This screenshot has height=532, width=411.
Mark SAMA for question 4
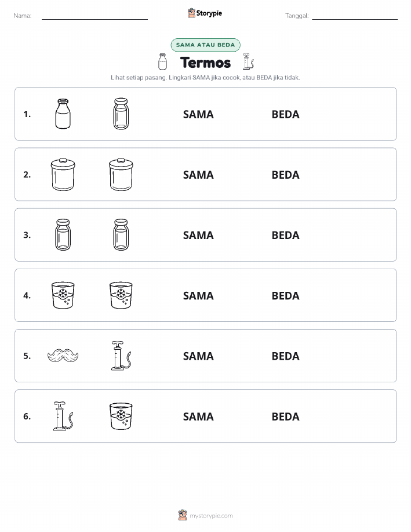[x=198, y=295]
